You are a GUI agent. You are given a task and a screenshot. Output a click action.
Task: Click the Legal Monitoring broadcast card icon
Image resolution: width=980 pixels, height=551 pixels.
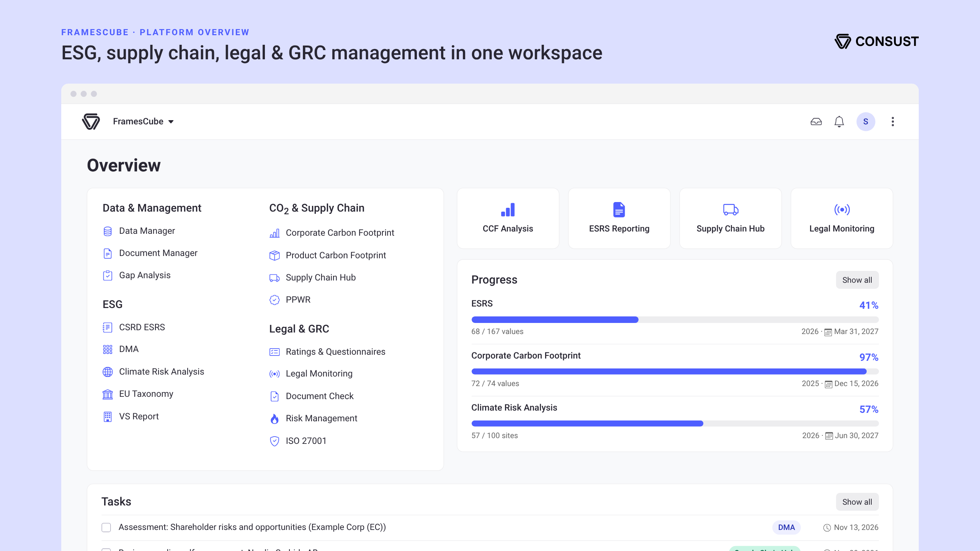[842, 210]
